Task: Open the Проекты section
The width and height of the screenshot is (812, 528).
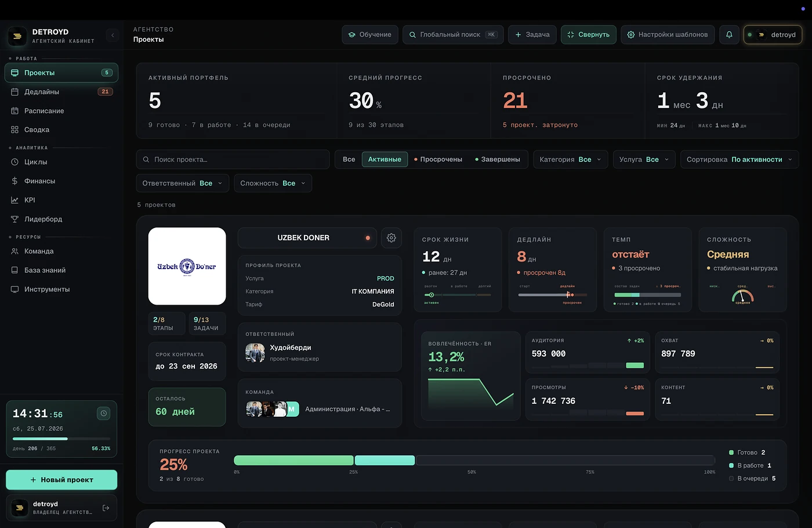Action: point(61,73)
